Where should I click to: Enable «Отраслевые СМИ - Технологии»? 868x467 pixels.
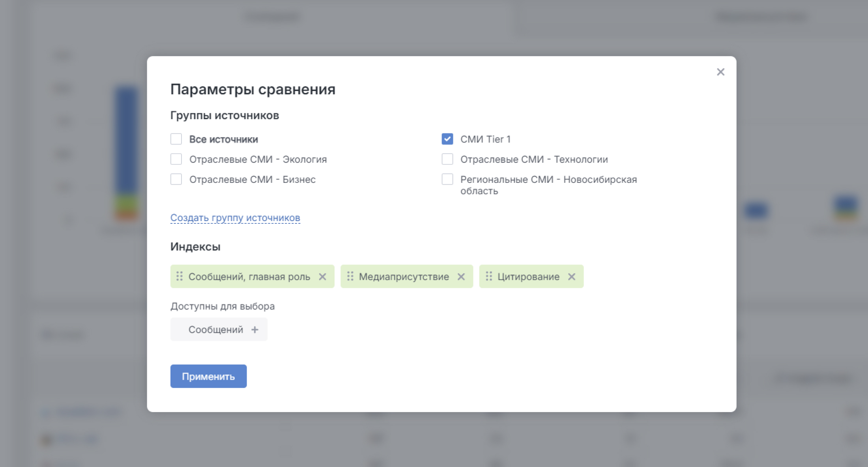tap(447, 159)
